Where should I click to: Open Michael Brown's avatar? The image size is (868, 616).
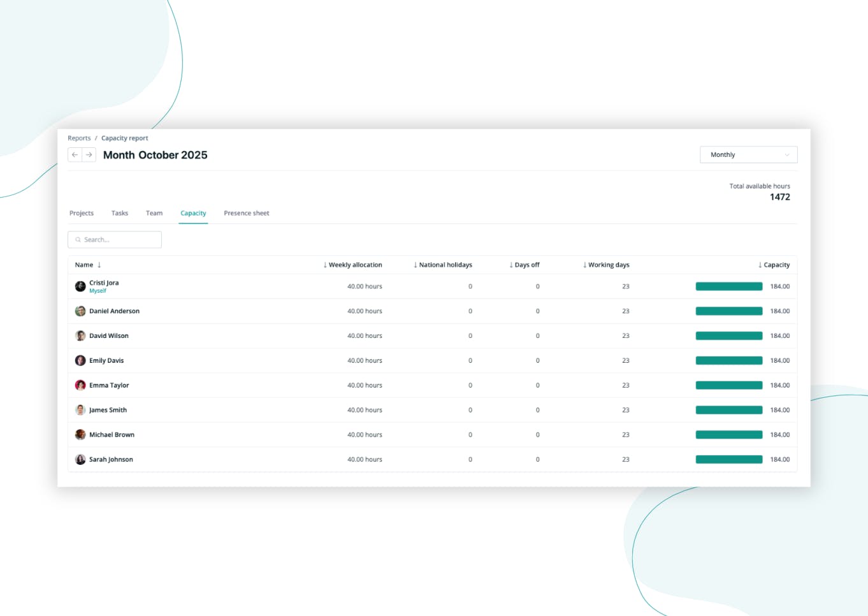coord(80,434)
